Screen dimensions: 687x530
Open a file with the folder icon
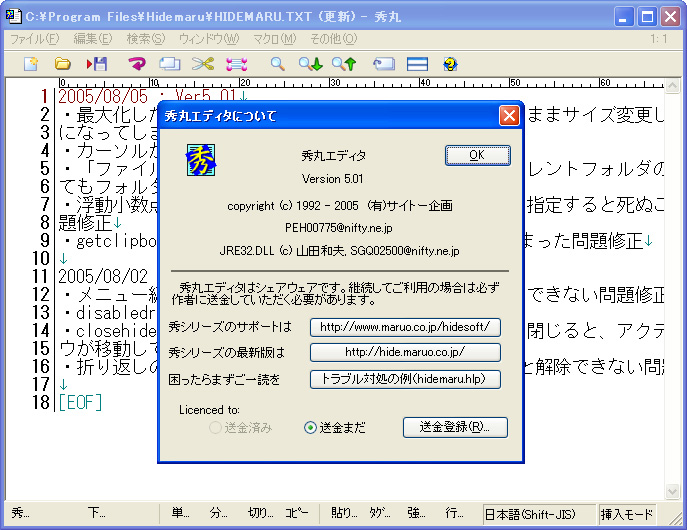point(63,64)
